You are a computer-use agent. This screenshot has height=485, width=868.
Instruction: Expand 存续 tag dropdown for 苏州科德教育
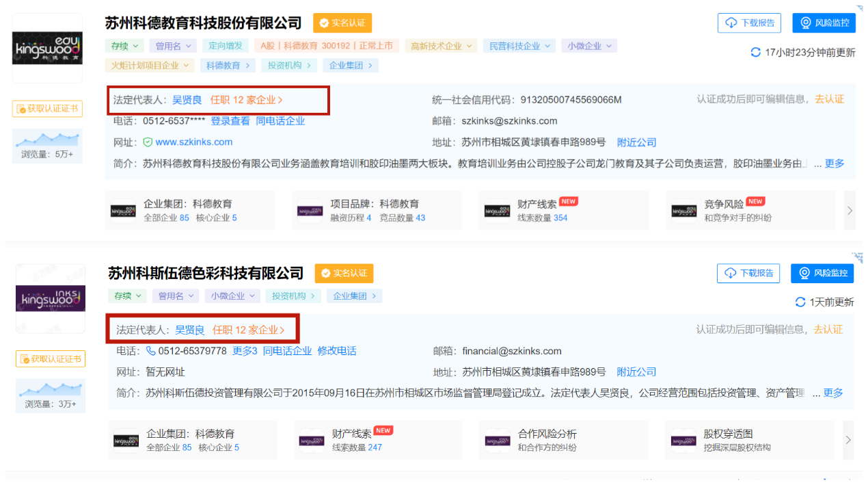point(124,46)
